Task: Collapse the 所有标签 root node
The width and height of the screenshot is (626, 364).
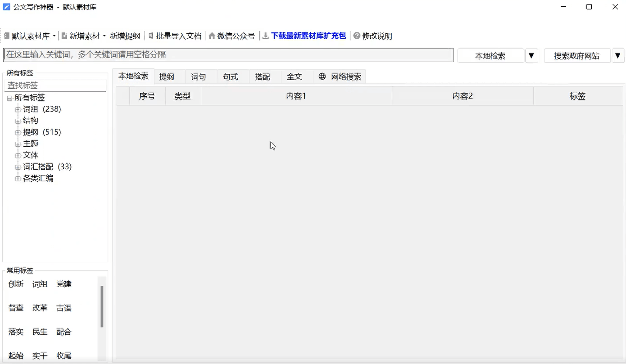Action: (9, 98)
